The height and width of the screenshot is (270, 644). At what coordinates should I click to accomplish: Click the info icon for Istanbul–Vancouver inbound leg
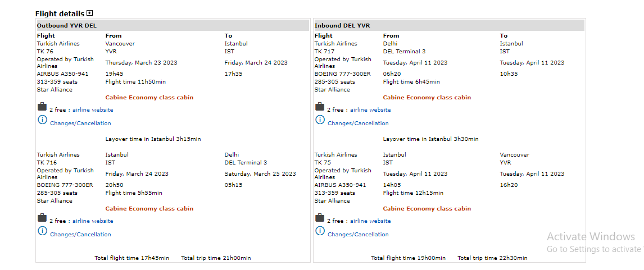point(320,231)
